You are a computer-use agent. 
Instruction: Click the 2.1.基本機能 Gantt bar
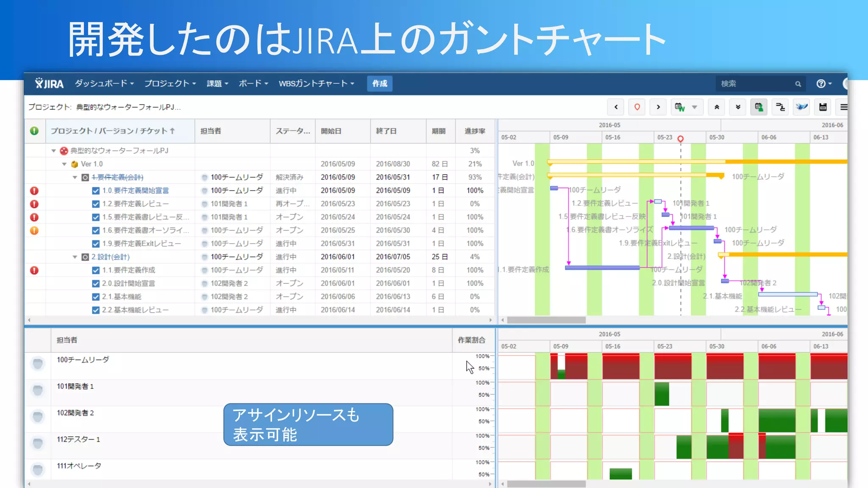(788, 294)
